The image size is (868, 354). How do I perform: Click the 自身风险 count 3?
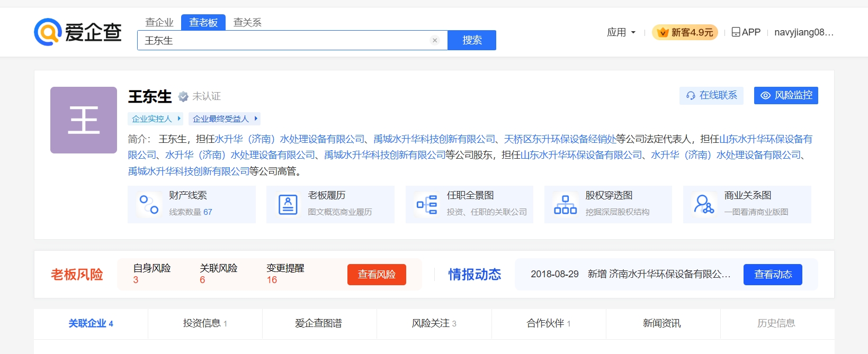point(136,280)
